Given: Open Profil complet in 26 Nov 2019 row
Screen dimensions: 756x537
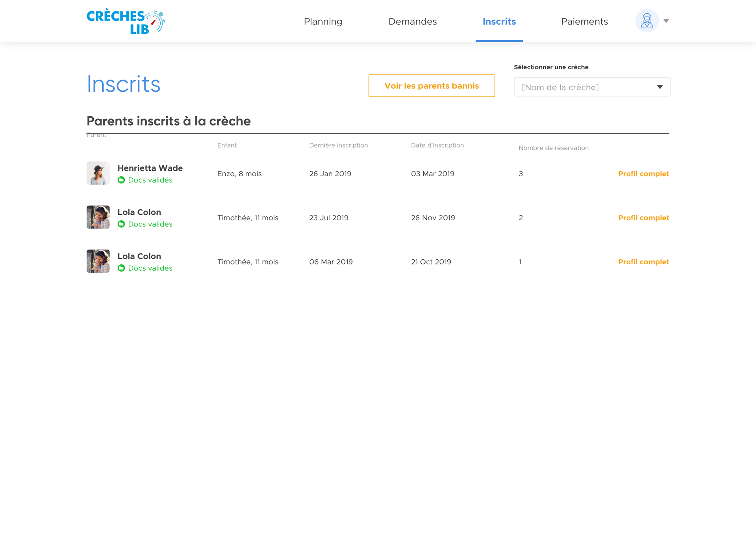Looking at the screenshot, I should [643, 218].
